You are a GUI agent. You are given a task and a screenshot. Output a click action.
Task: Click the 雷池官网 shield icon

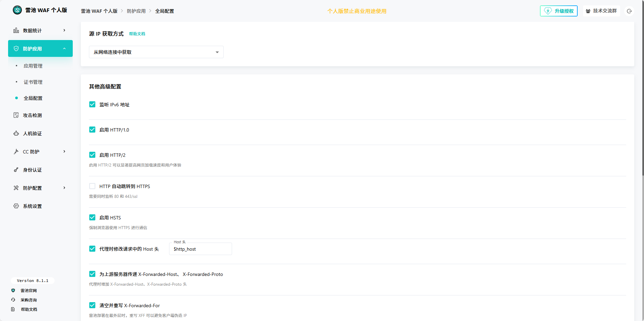(13, 290)
